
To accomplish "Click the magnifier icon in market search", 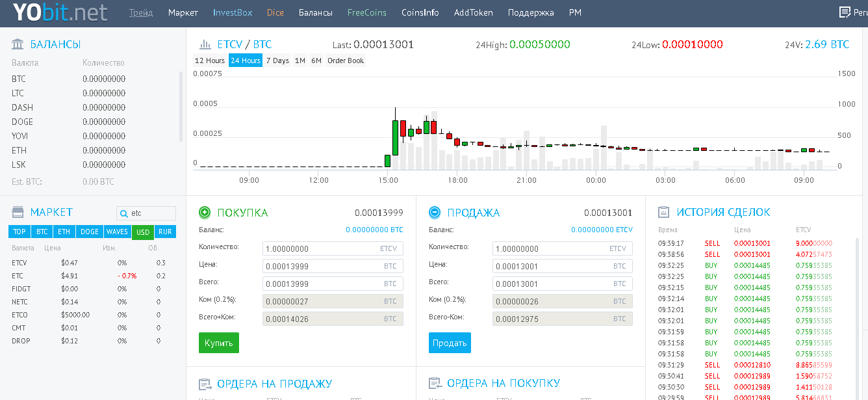I will tap(124, 213).
